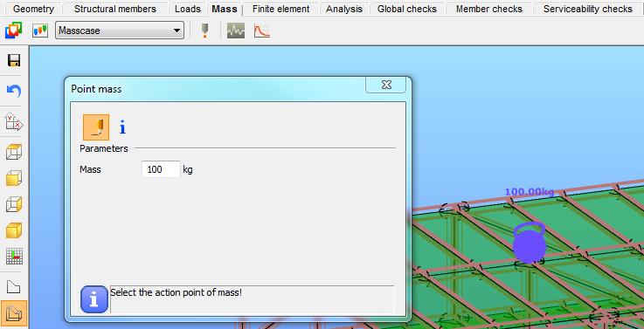Click the info icon beside the hint message

coord(94,299)
